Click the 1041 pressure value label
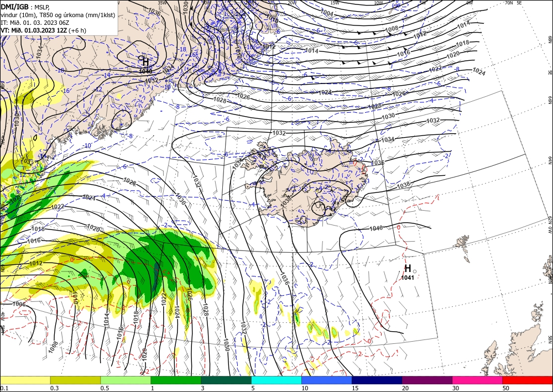The width and height of the screenshot is (553, 392). pos(408,278)
